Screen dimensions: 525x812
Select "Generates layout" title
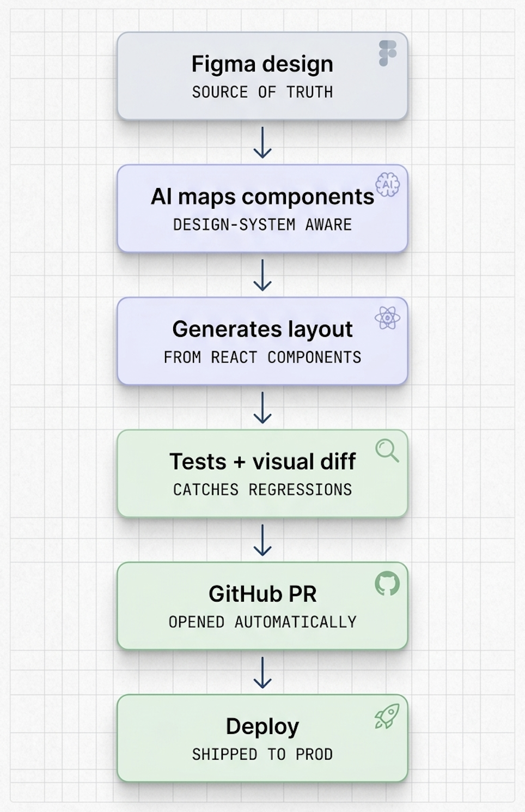click(x=262, y=329)
